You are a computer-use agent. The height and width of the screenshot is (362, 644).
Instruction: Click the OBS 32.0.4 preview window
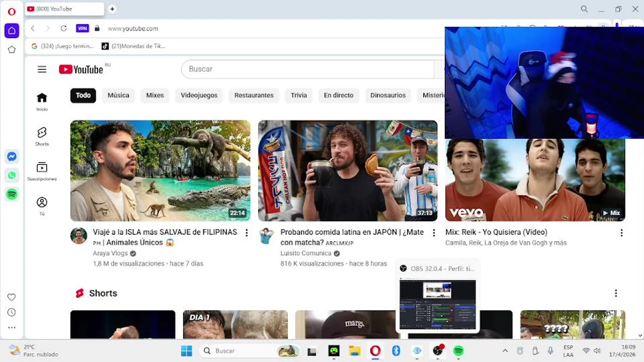click(438, 305)
